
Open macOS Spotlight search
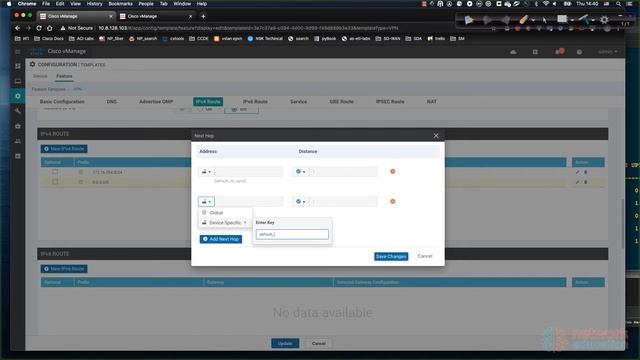point(619,4)
